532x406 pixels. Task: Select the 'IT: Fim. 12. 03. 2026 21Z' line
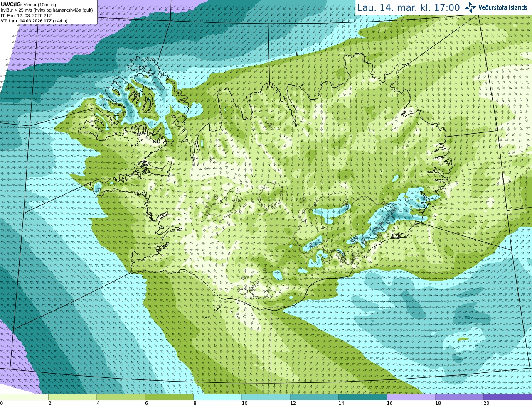(26, 15)
